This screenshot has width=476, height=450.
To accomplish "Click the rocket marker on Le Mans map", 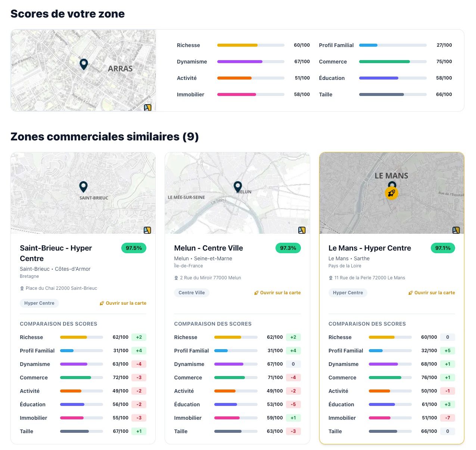I will pos(391,193).
